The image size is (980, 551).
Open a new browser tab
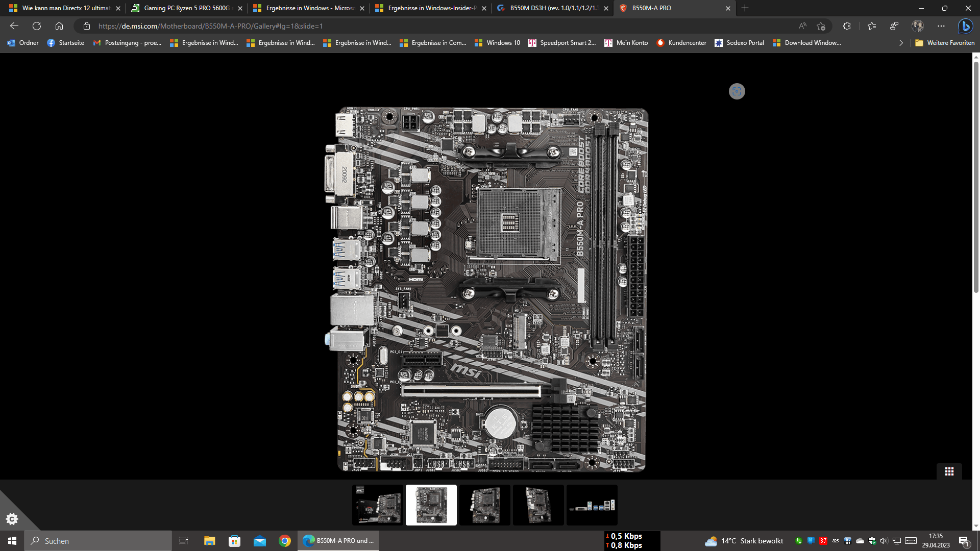pos(745,8)
